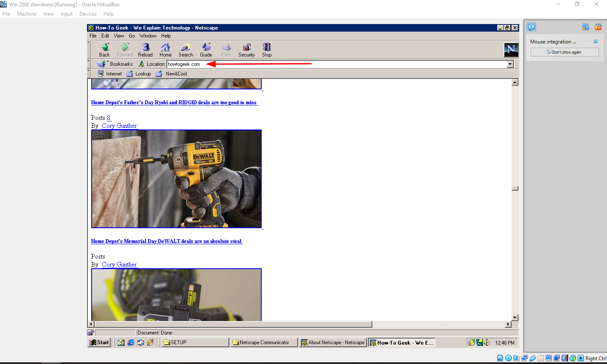Image resolution: width=607 pixels, height=364 pixels.
Task: Go to Netscape Home page
Action: tap(165, 50)
